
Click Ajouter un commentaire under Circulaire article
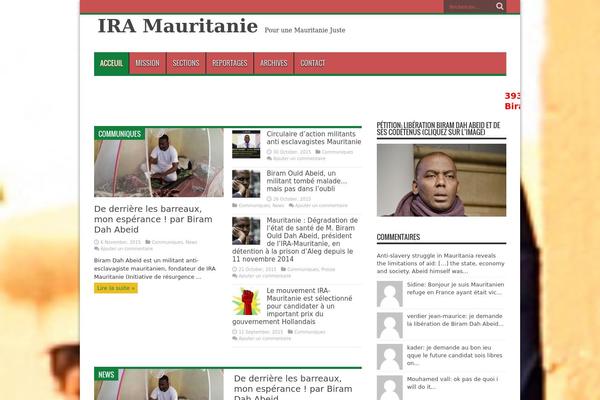click(299, 158)
